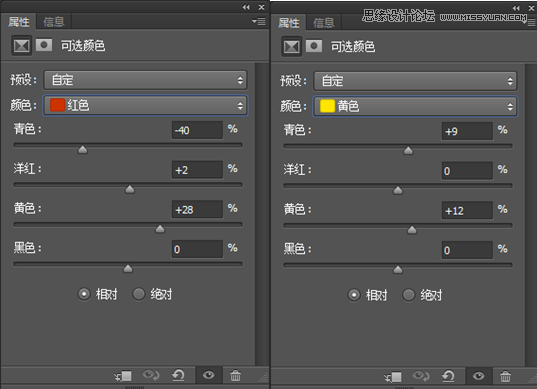Click 黄色 value field showing +12
Screen dimensions: 537x389
pos(467,211)
